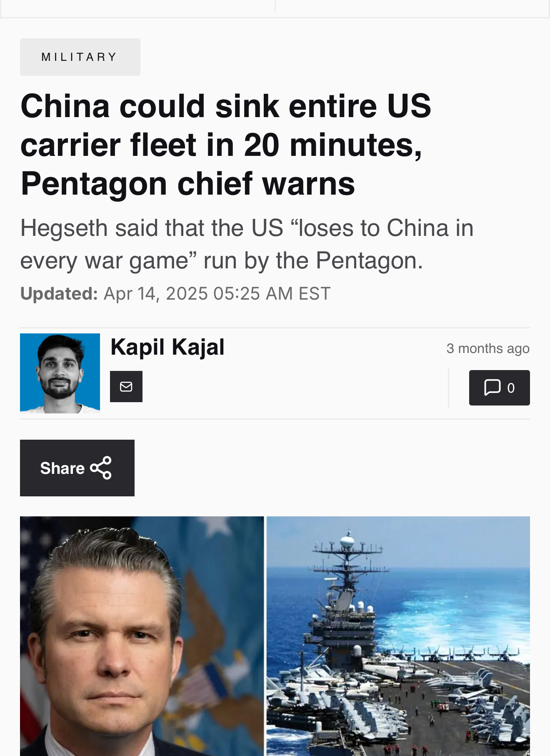Click the "3 months ago" label

pos(488,348)
